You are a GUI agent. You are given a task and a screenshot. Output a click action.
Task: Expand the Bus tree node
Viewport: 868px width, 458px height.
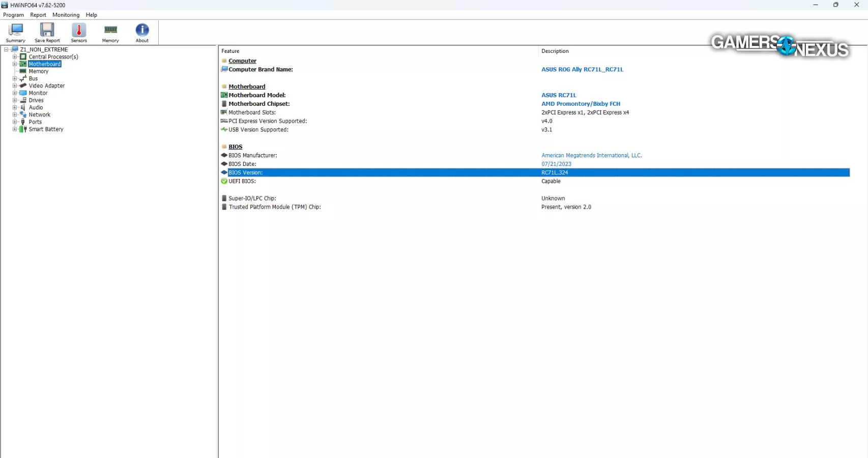click(15, 79)
